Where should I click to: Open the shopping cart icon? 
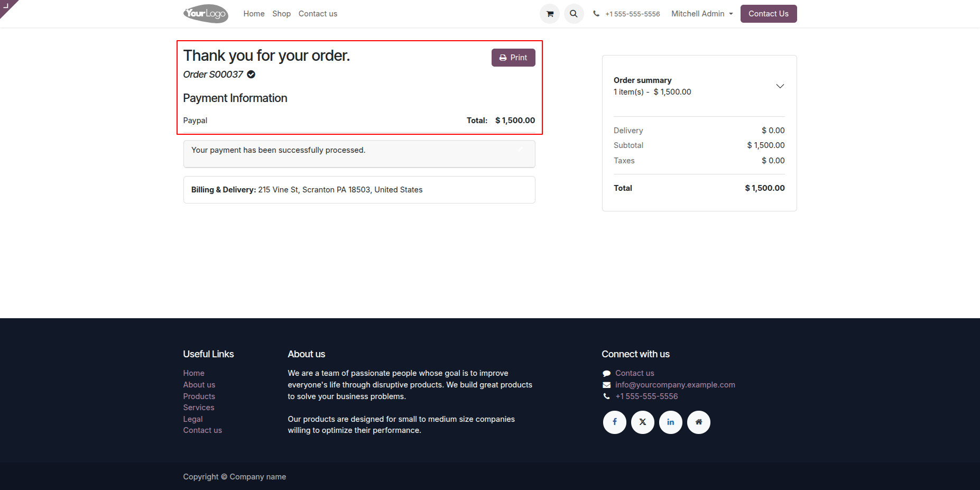[x=550, y=14]
